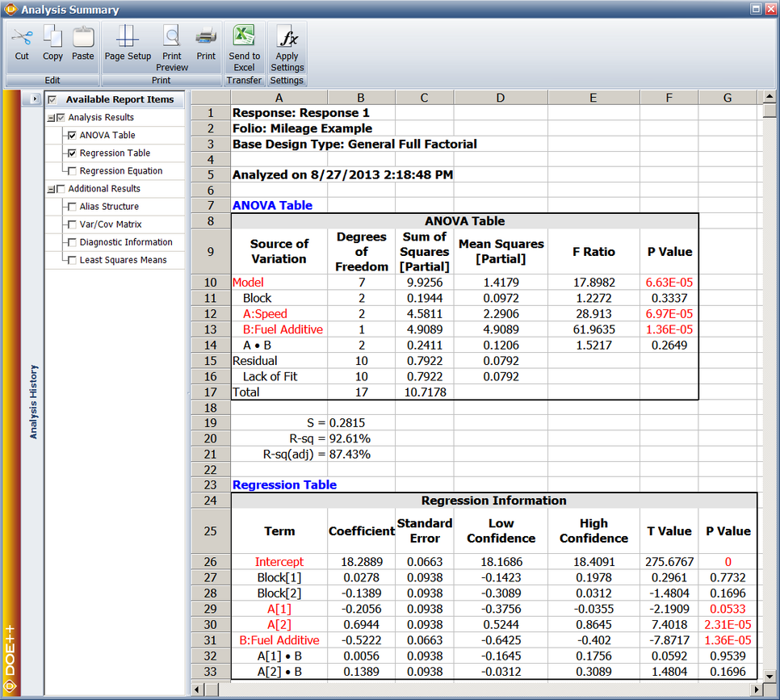
Task: Click the P Value '0.9539' cell
Action: (728, 656)
